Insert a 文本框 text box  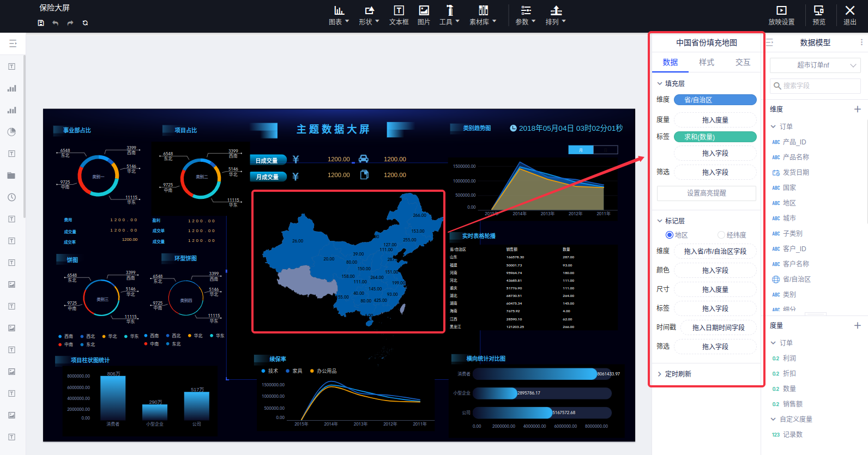click(399, 15)
